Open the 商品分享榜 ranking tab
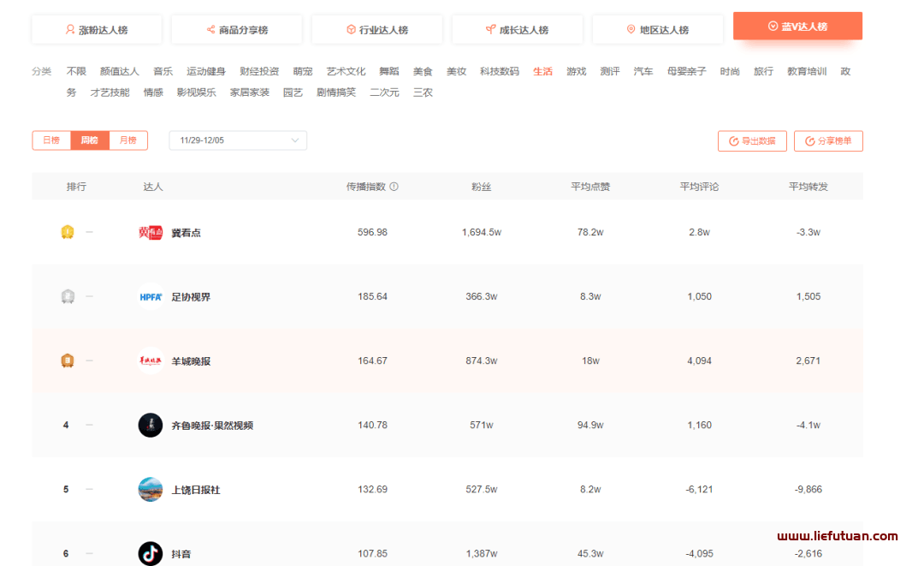Image resolution: width=924 pixels, height=566 pixels. point(237,29)
